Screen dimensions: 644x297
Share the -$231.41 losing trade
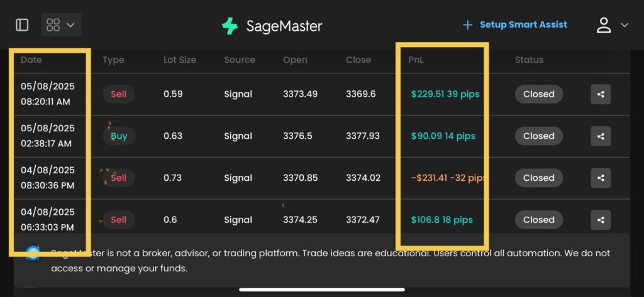pyautogui.click(x=601, y=178)
